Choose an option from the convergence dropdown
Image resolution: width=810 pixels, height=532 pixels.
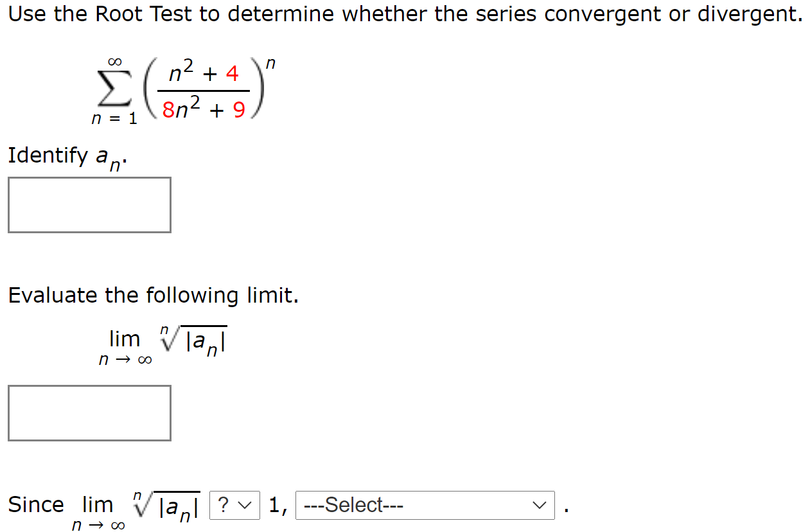pyautogui.click(x=424, y=505)
